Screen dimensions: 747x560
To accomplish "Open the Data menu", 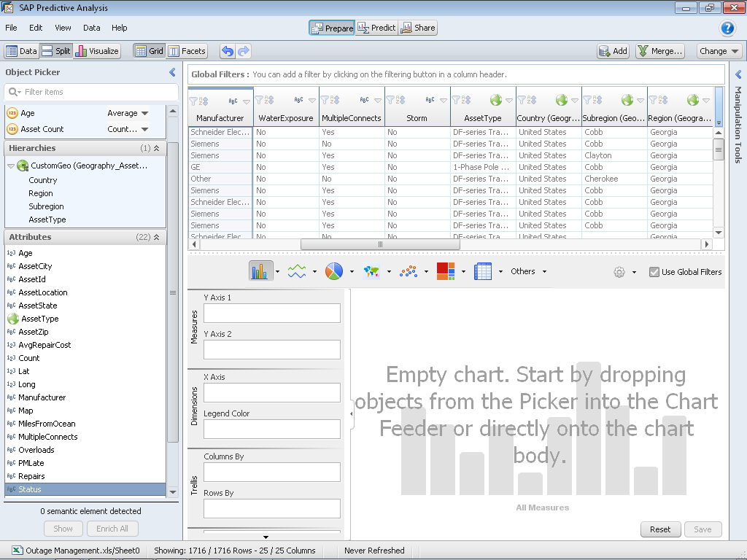I will [x=91, y=28].
